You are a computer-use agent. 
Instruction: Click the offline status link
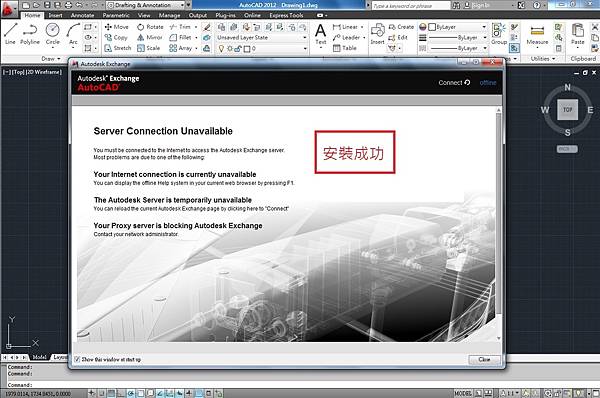click(488, 83)
